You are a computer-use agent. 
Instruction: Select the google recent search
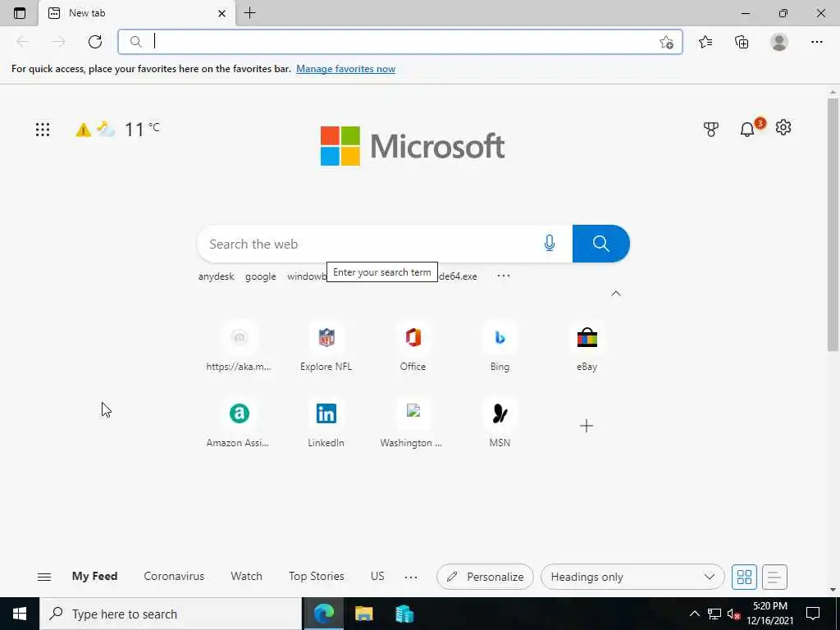coord(260,276)
